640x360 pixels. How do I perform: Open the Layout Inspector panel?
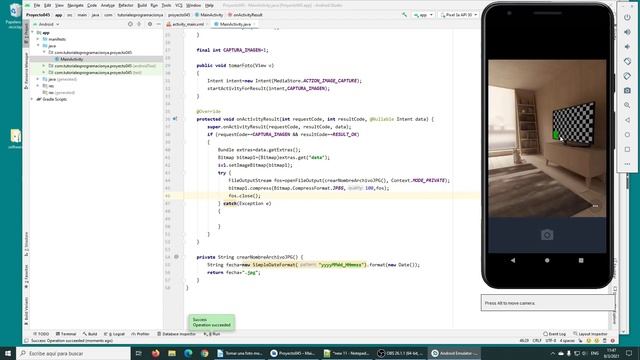pos(590,334)
